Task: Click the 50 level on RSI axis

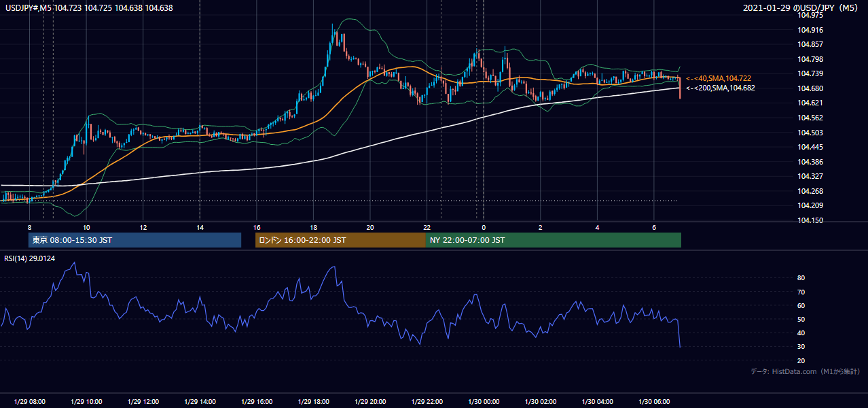Action: (x=801, y=319)
